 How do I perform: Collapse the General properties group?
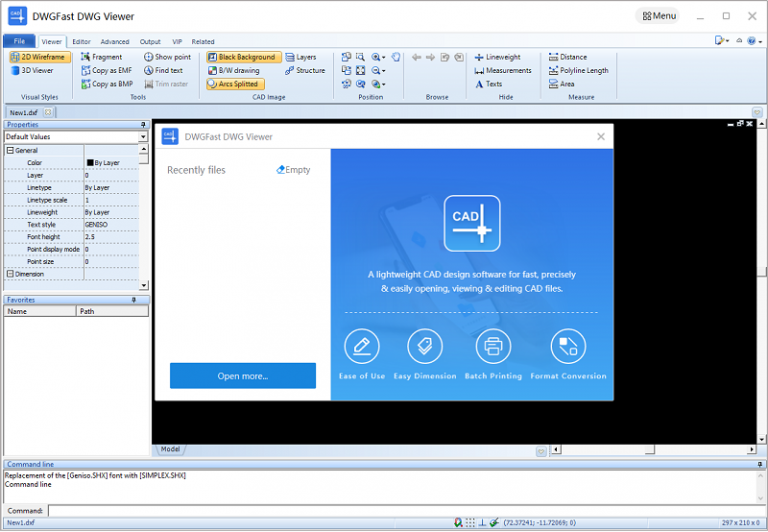10,150
